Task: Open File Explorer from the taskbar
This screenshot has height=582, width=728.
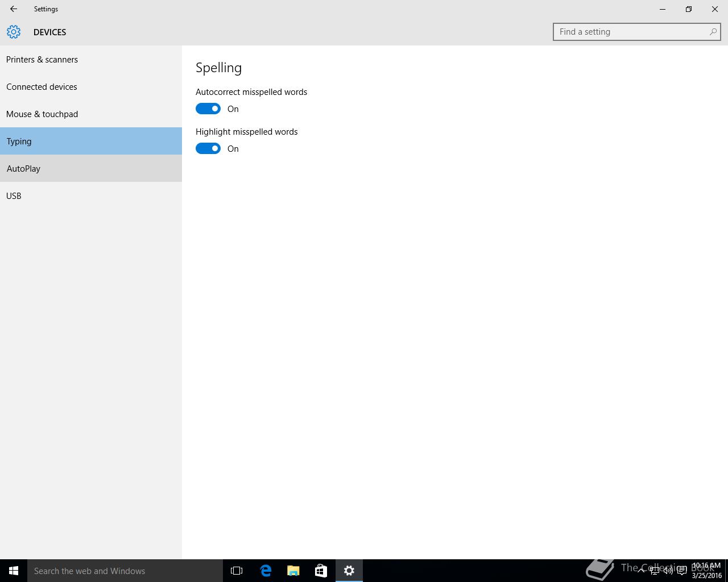Action: [x=293, y=571]
